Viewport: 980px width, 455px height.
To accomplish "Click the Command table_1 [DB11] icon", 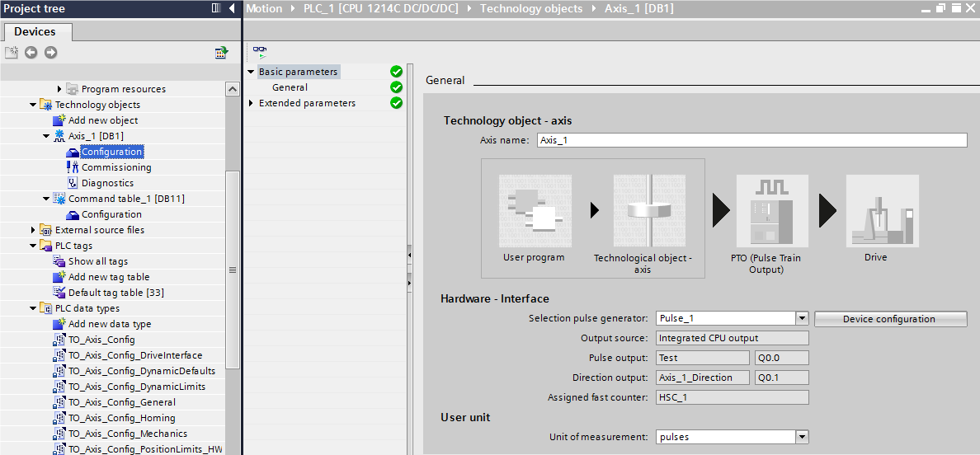I will pyautogui.click(x=60, y=199).
